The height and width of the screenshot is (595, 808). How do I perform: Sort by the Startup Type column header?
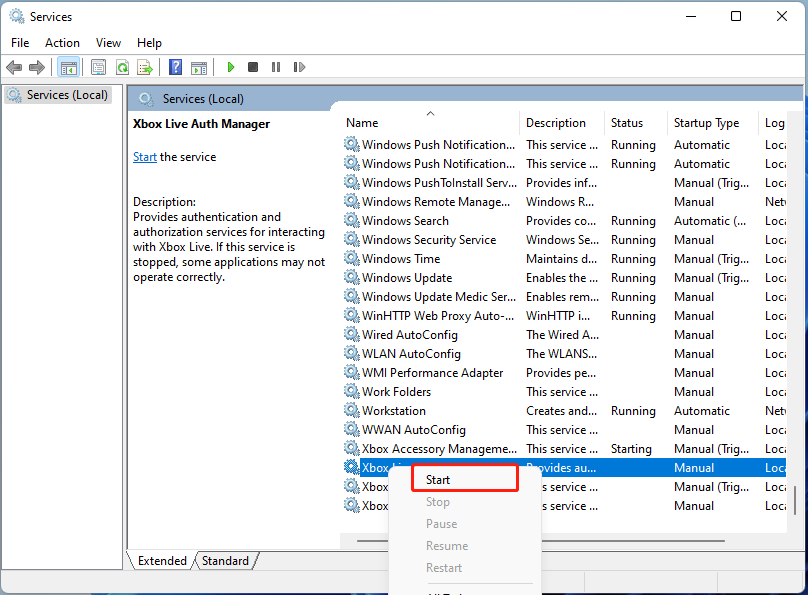point(706,123)
